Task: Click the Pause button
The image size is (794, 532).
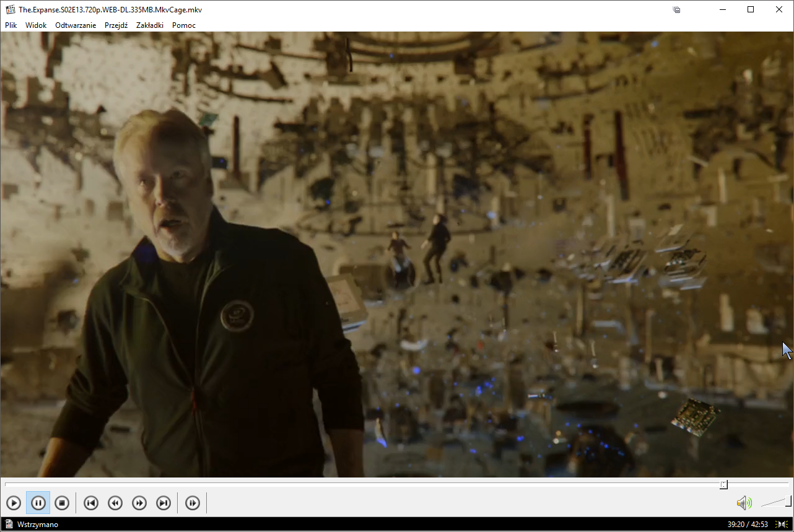Action: pyautogui.click(x=38, y=503)
